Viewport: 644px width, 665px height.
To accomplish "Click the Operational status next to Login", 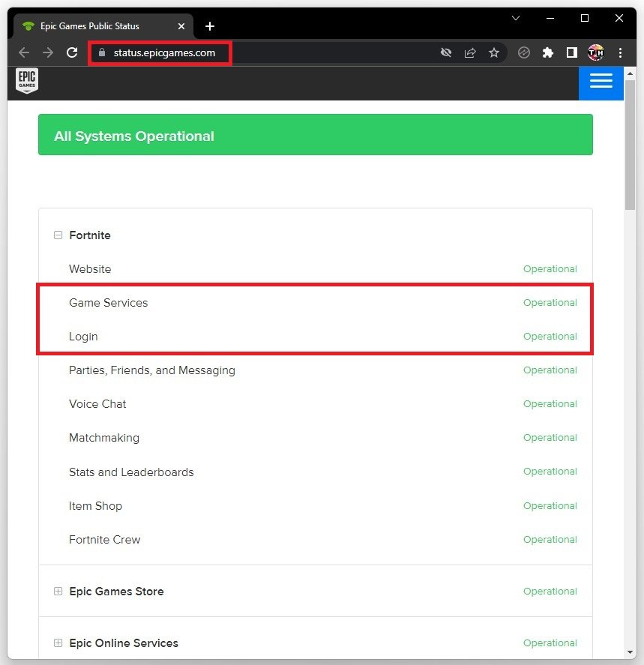I will click(550, 336).
